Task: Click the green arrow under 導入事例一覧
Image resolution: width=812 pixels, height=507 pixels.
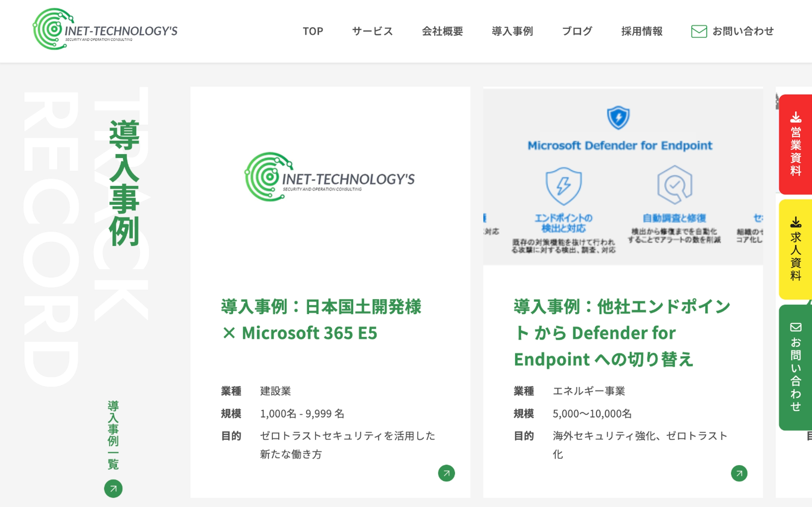Action: (x=113, y=489)
